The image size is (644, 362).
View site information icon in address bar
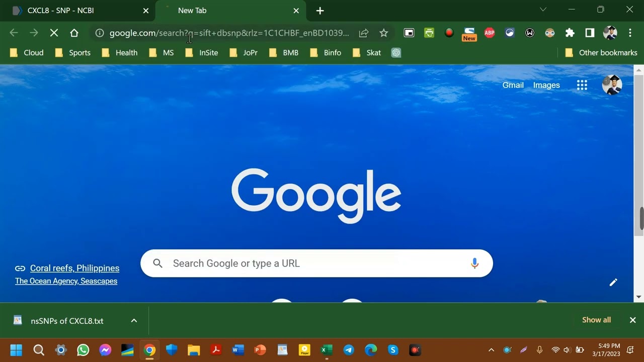[x=100, y=33]
